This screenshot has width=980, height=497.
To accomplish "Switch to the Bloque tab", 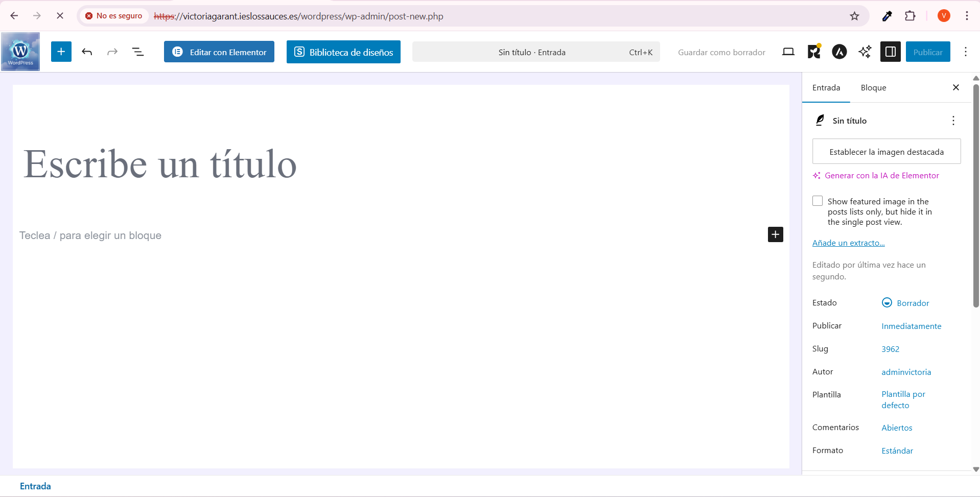I will point(873,88).
